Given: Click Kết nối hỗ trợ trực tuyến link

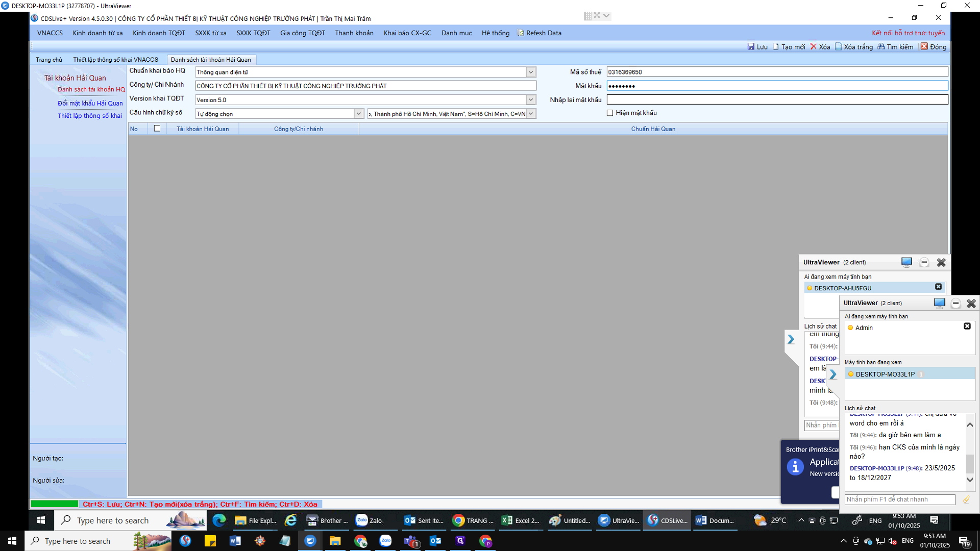Looking at the screenshot, I should (908, 33).
